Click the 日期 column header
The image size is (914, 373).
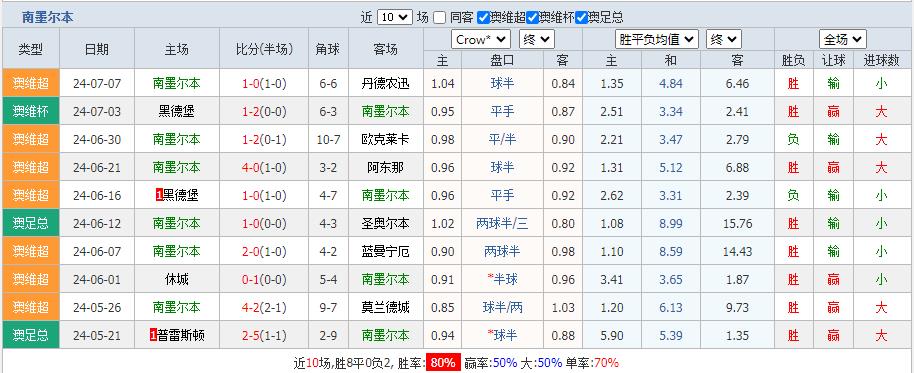97,49
